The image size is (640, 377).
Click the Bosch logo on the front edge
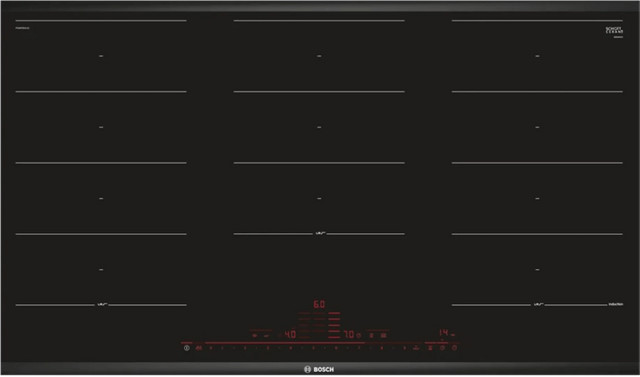(x=319, y=370)
